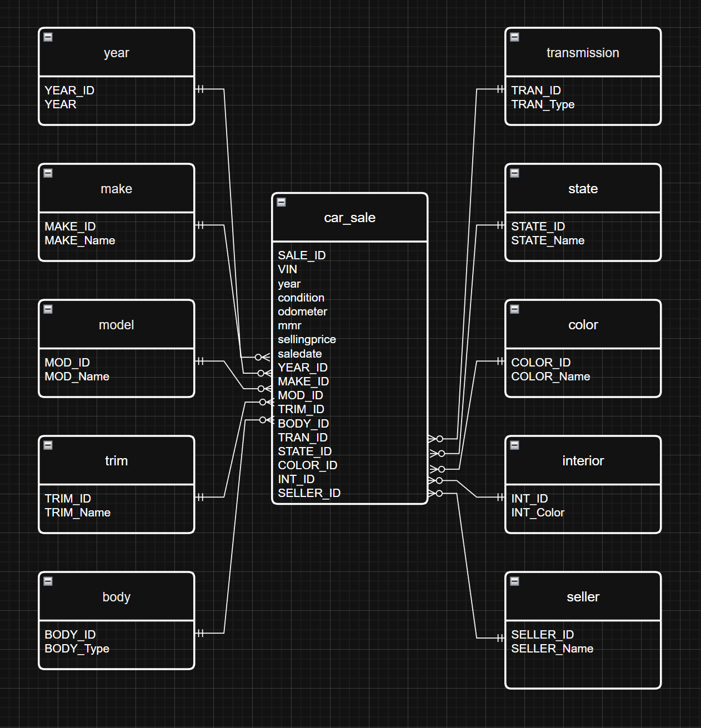Collapse the year table
This screenshot has height=728, width=701.
point(48,37)
